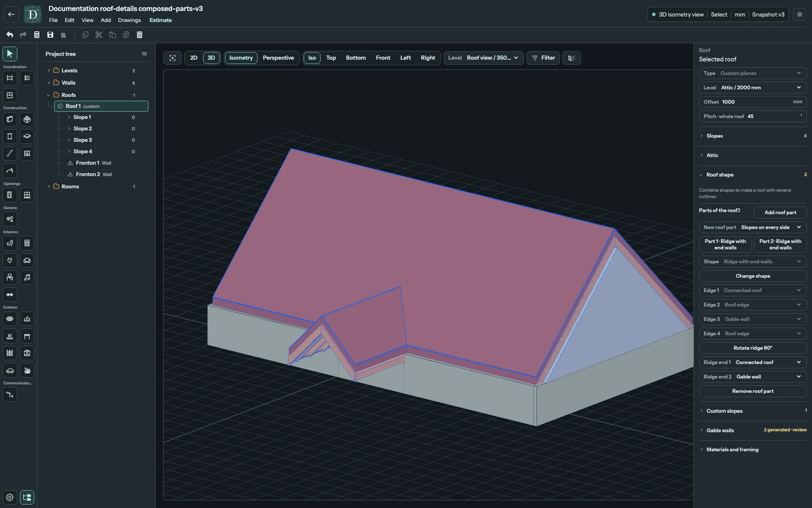Choose the music note interiors icon
The image size is (812, 508).
coord(27,278)
